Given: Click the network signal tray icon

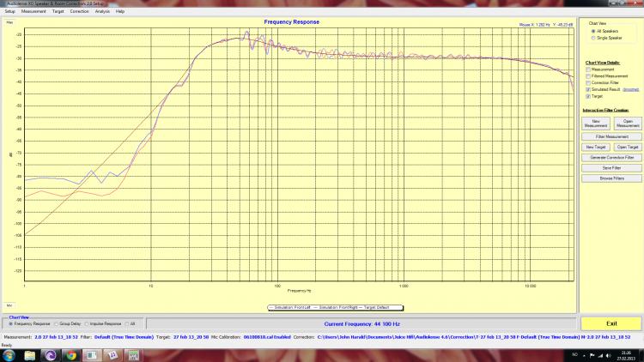Looking at the screenshot, I should [600, 355].
